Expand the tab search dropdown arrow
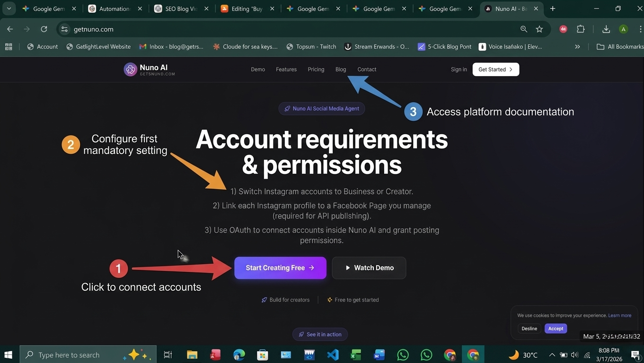 point(9,9)
